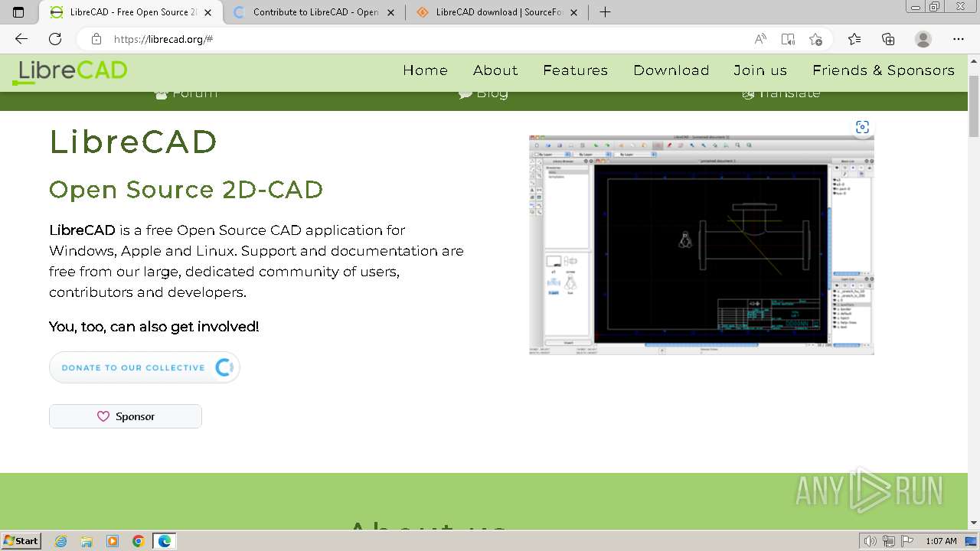Viewport: 980px width, 551px height.
Task: Open browser profile avatar
Action: pyautogui.click(x=923, y=39)
